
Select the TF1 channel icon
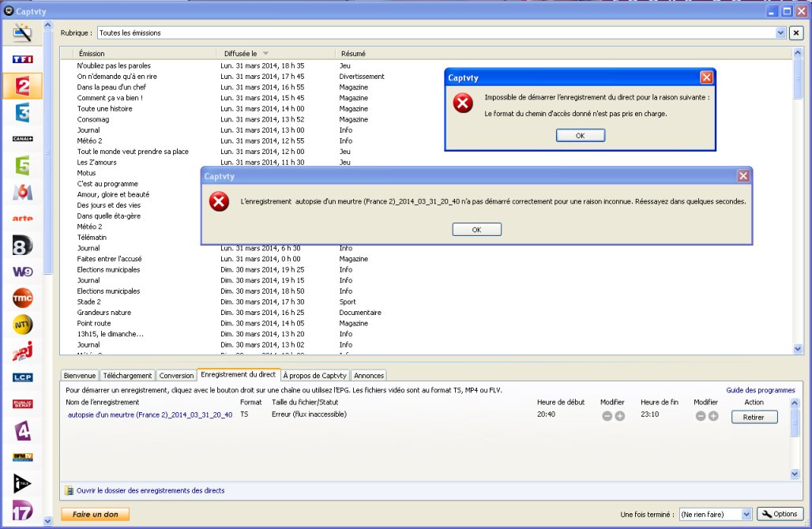(x=22, y=59)
